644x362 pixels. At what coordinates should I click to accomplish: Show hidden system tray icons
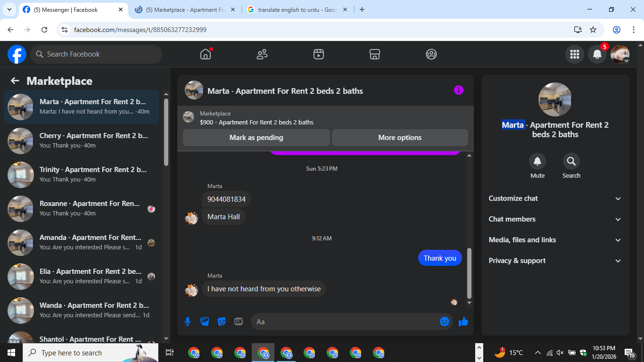click(x=537, y=353)
